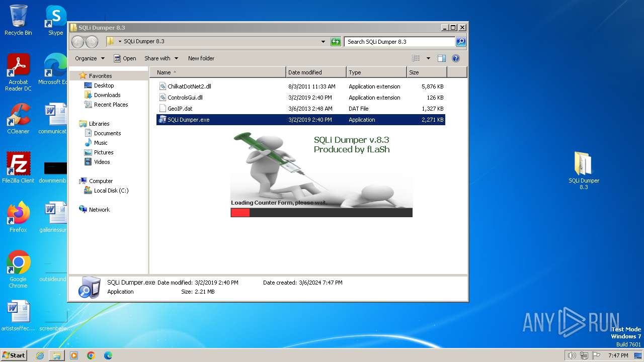Open the volume speaker tray icon

pos(572,355)
